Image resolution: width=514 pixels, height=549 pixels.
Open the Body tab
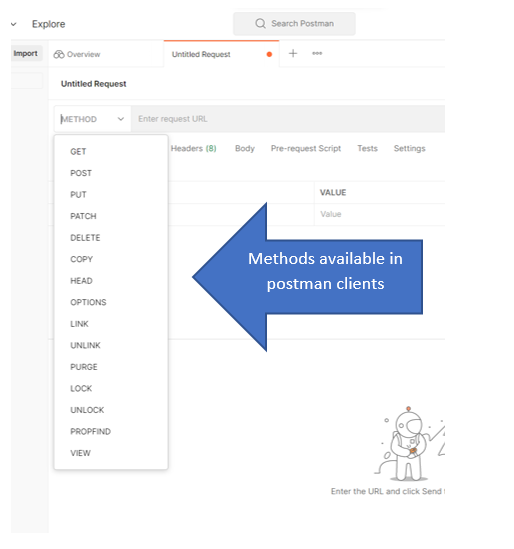[x=245, y=148]
